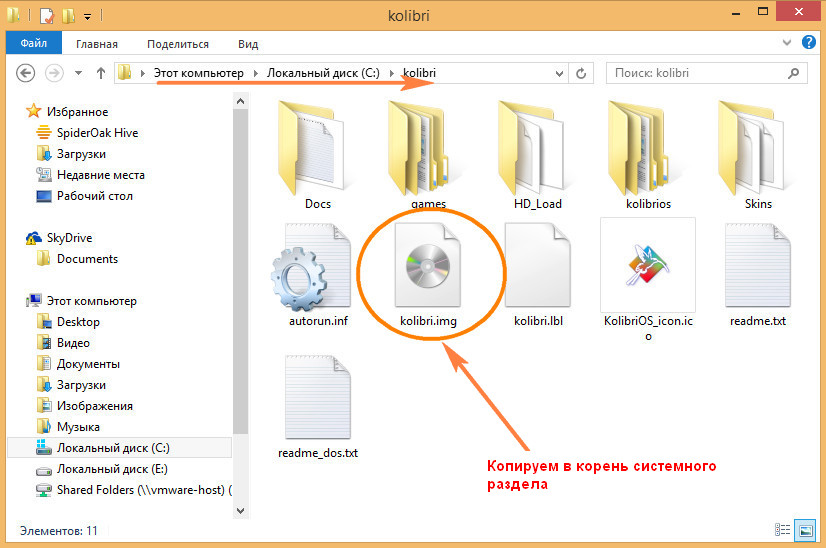
Task: Select the autorun.inf file
Action: point(318,274)
